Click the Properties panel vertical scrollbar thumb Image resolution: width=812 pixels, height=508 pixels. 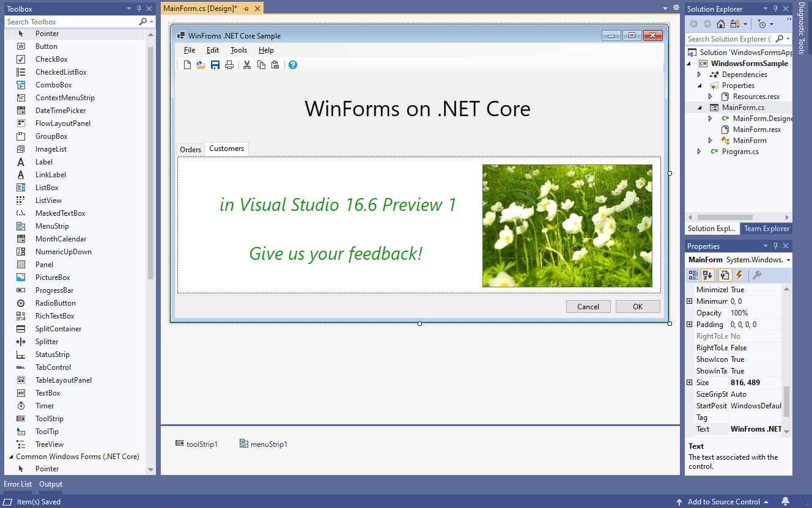pos(787,401)
